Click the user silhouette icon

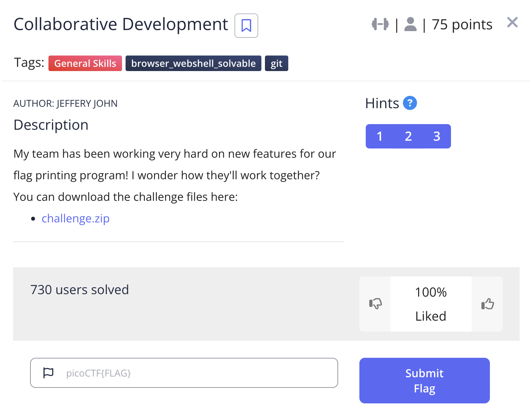click(410, 24)
